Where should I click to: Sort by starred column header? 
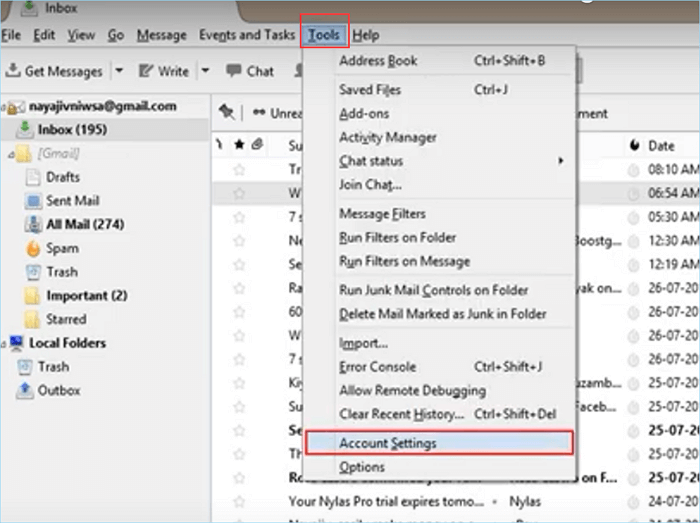tap(239, 145)
